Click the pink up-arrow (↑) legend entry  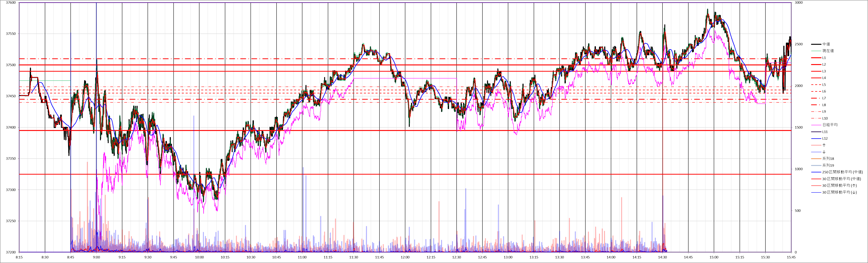(x=819, y=145)
